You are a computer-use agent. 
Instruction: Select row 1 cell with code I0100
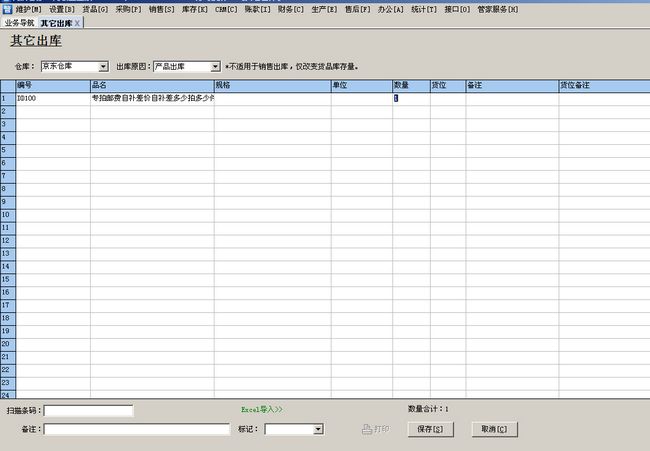coord(52,98)
